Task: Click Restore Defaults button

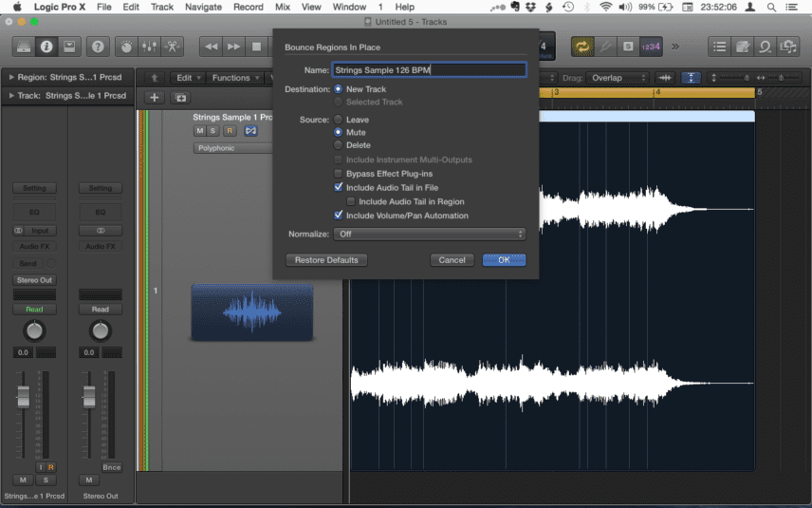Action: click(326, 260)
